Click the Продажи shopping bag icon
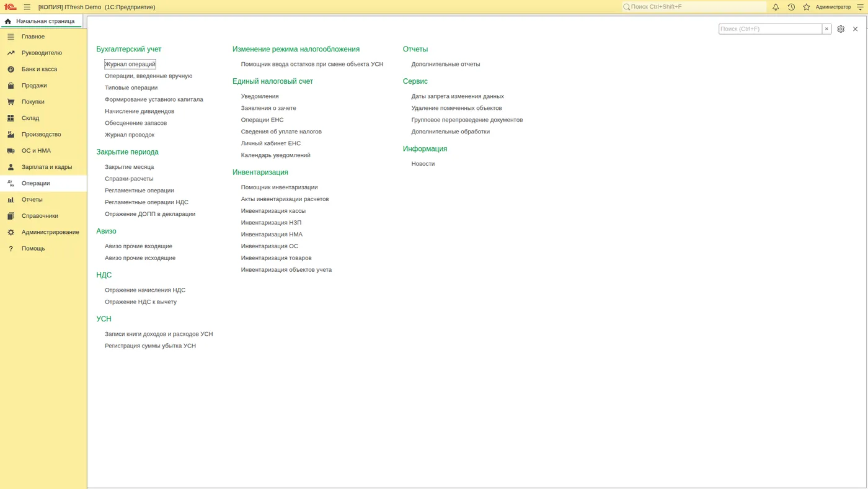Viewport: 868px width, 489px height. point(11,86)
